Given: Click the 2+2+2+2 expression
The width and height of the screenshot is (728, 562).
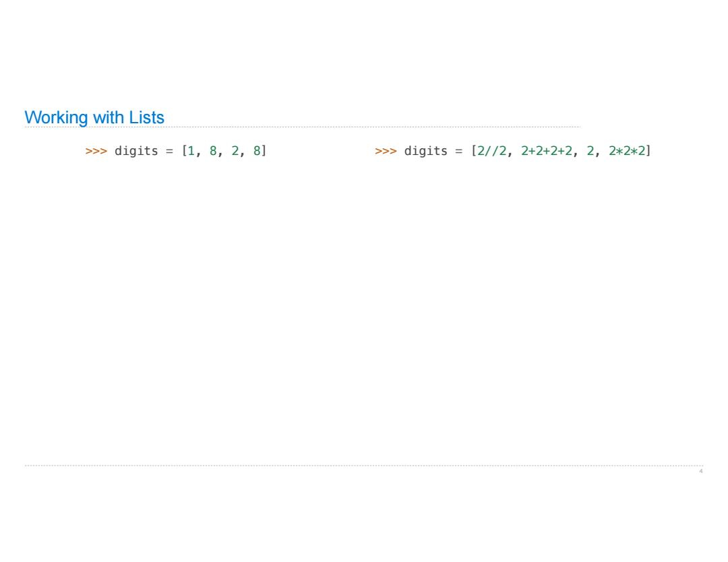Looking at the screenshot, I should tap(547, 151).
